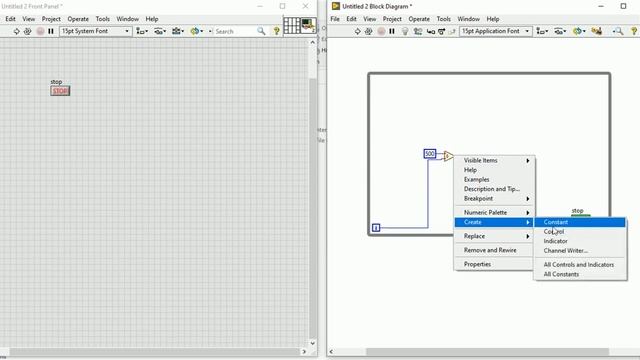640x360 pixels.
Task: Open Front Panel Window menu
Action: tap(127, 19)
